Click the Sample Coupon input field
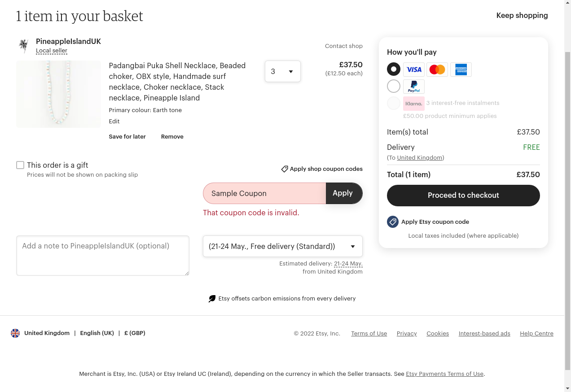 (264, 193)
